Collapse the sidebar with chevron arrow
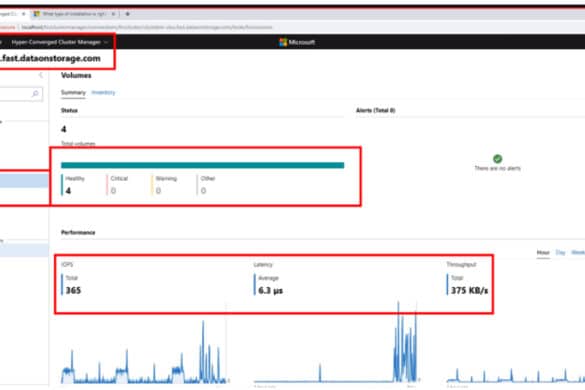 click(x=41, y=75)
